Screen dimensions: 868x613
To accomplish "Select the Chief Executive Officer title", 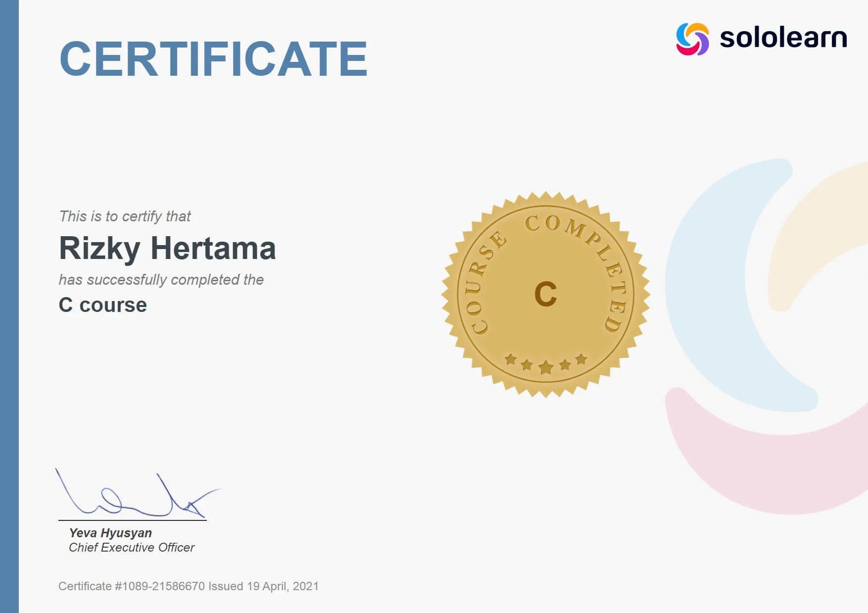I will pos(131,548).
